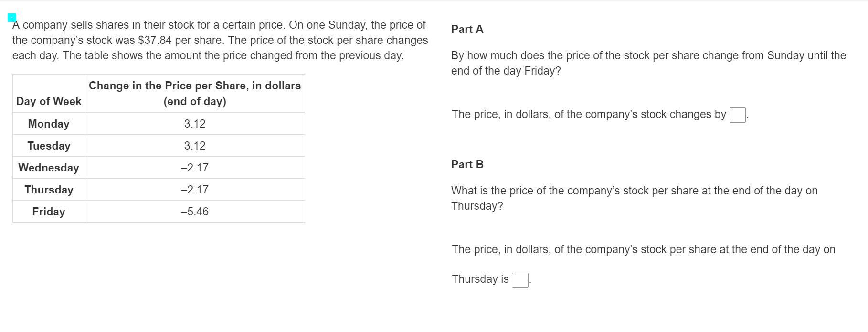
Task: Select the Friday row label
Action: tap(49, 212)
